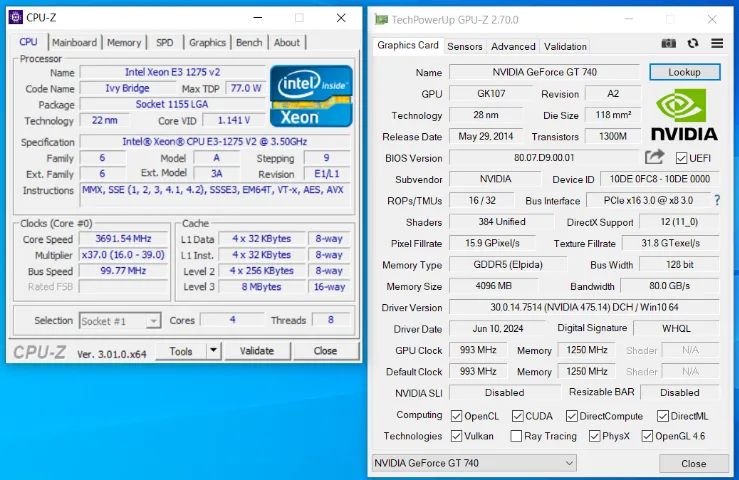
Task: Click the Threads value 8
Action: [x=331, y=320]
